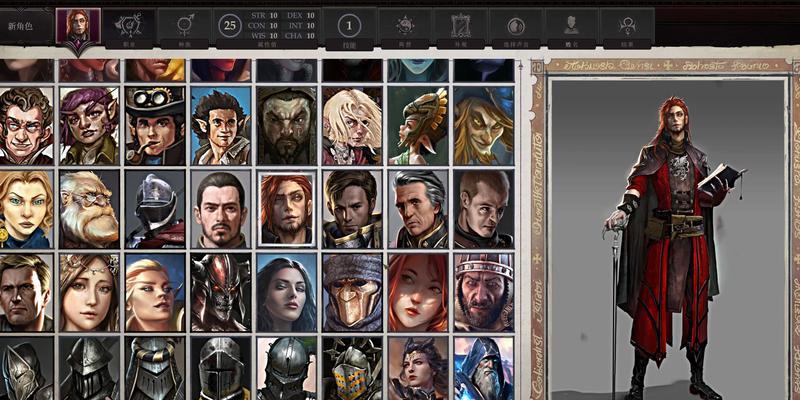Click the STR 10 attribute text

click(x=264, y=15)
